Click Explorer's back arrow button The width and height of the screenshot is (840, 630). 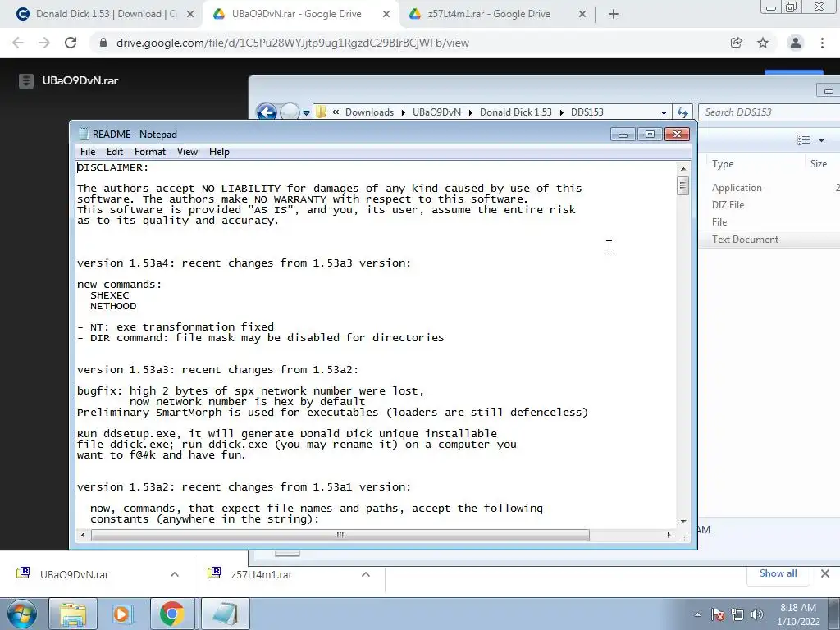pyautogui.click(x=267, y=112)
